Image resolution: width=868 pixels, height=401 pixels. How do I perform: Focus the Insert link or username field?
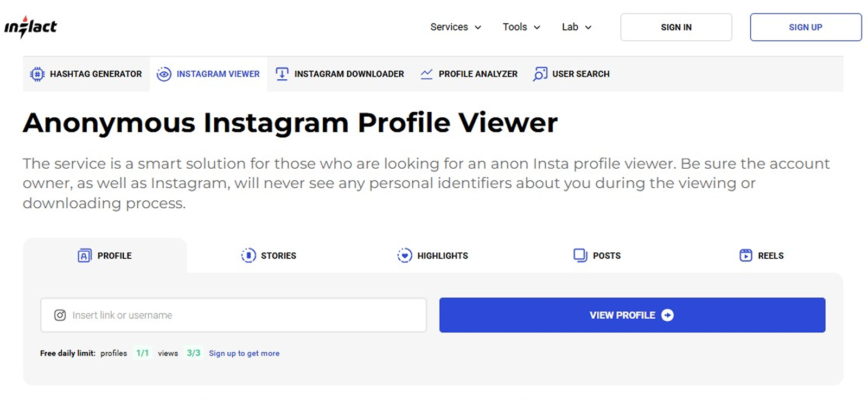(x=233, y=315)
